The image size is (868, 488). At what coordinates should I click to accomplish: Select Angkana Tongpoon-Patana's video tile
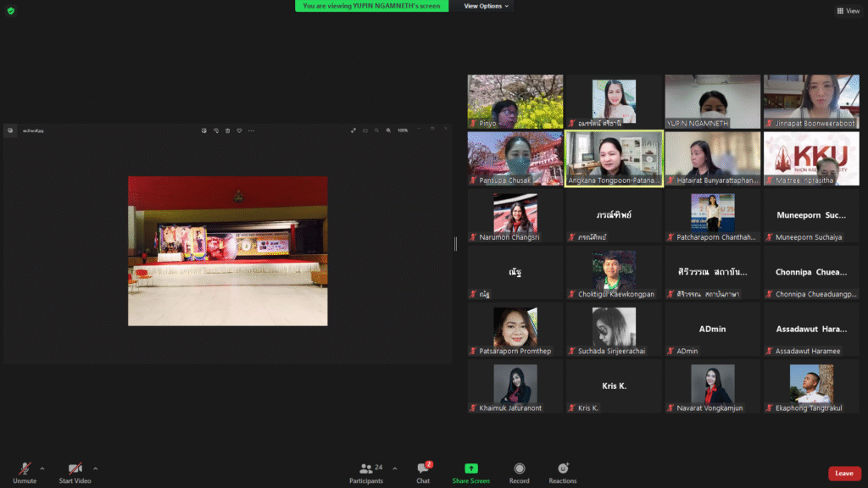tap(614, 158)
